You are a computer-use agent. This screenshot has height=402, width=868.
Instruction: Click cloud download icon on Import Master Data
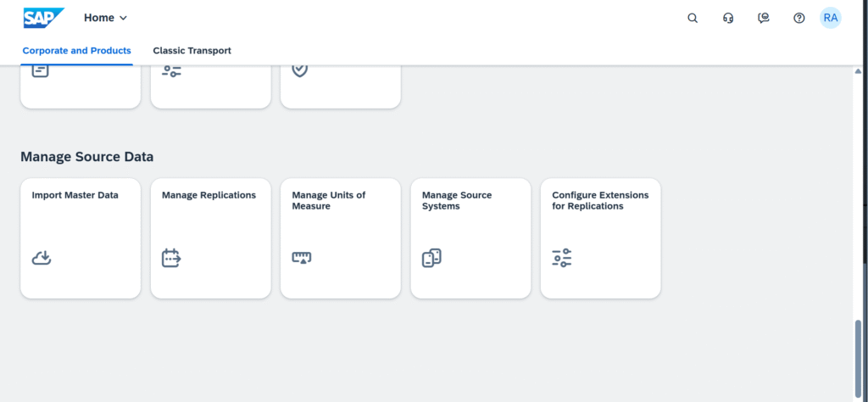pyautogui.click(x=42, y=258)
